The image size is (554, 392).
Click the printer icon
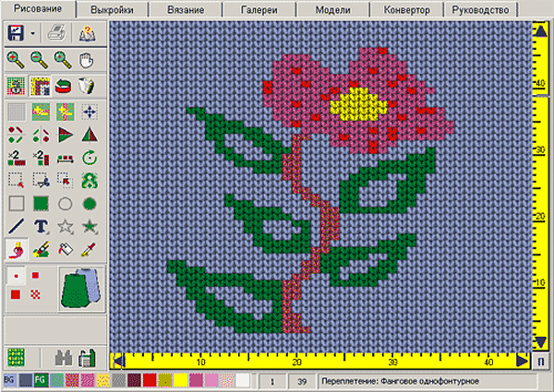tap(56, 34)
